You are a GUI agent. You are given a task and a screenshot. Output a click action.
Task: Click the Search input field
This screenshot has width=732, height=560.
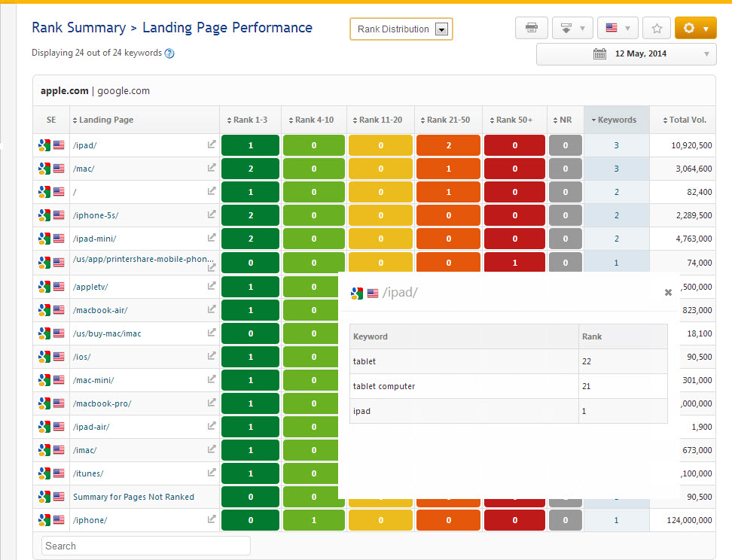pos(146,546)
